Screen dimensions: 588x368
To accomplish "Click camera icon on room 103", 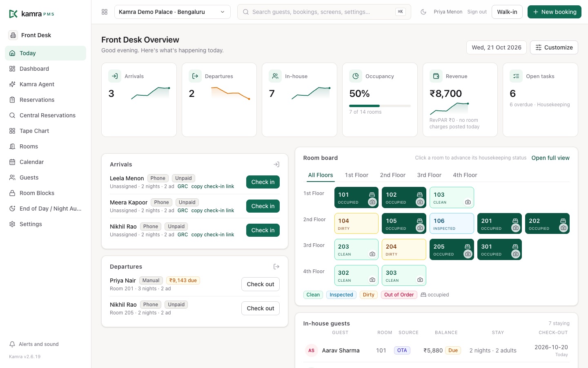I will coord(468,202).
